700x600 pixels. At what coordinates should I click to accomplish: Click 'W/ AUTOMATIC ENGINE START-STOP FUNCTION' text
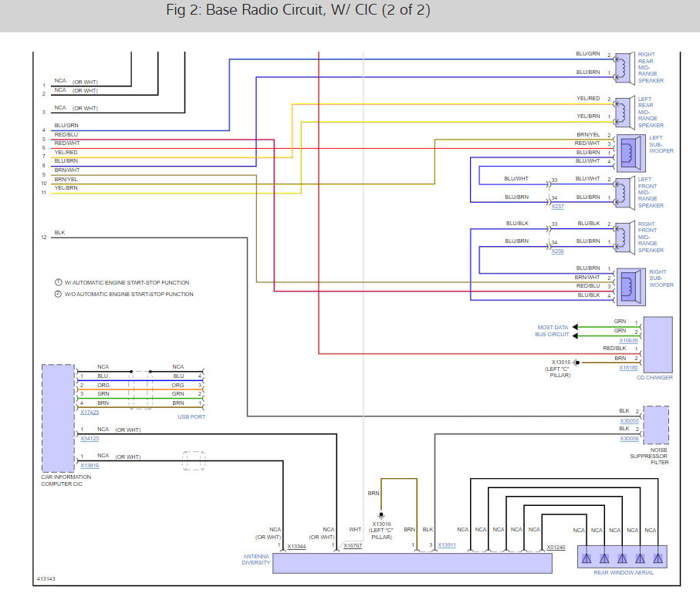[127, 282]
